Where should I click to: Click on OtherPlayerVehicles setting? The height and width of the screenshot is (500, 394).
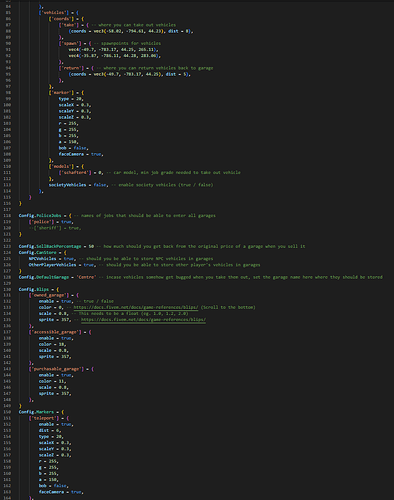click(x=52, y=265)
